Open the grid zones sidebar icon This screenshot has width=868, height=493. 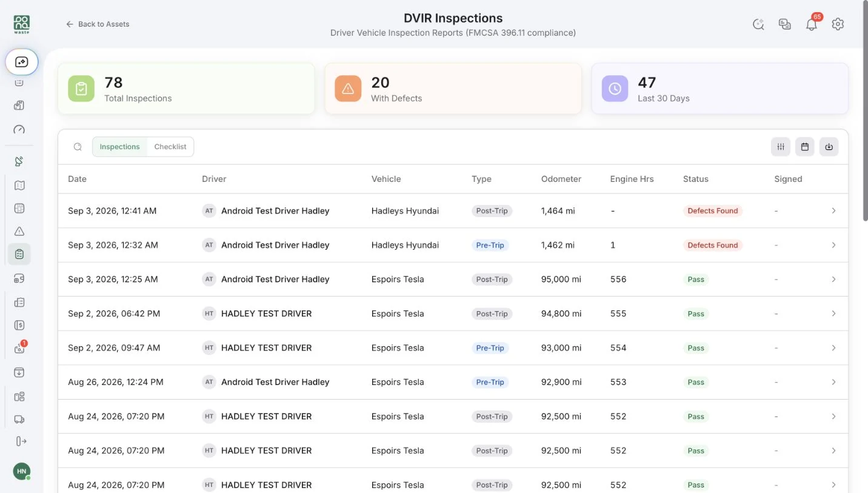coord(19,209)
